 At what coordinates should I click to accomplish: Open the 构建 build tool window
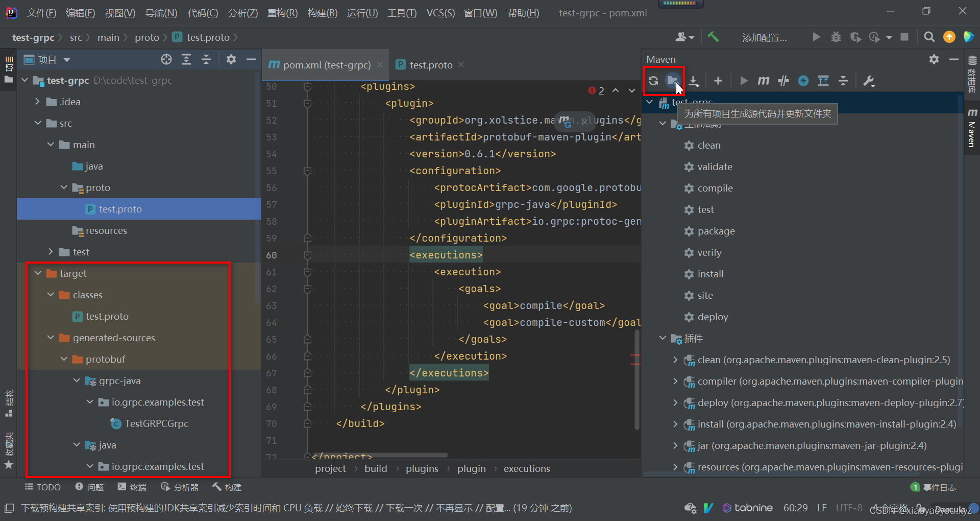[x=227, y=487]
